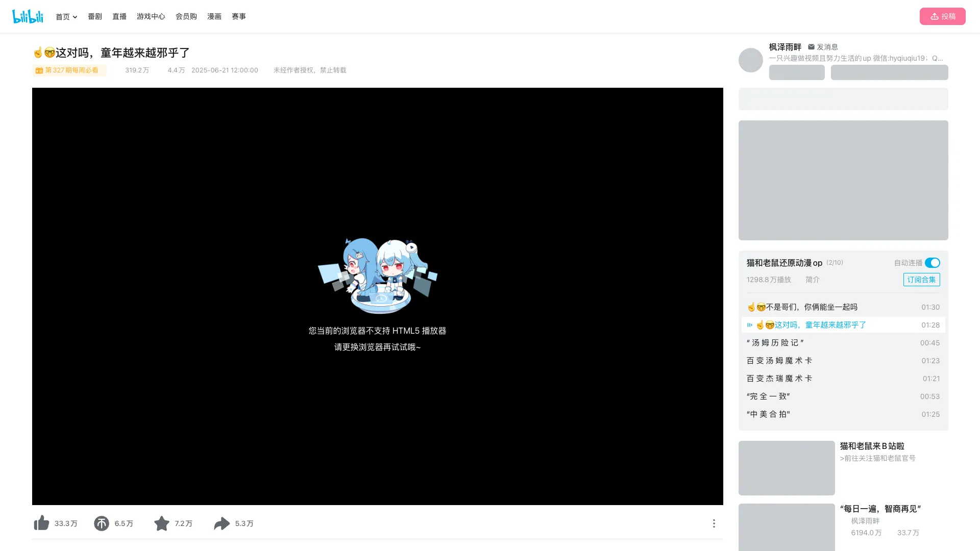Viewport: 980px width, 551px height.
Task: Click the 5.3万 share count
Action: 244,523
